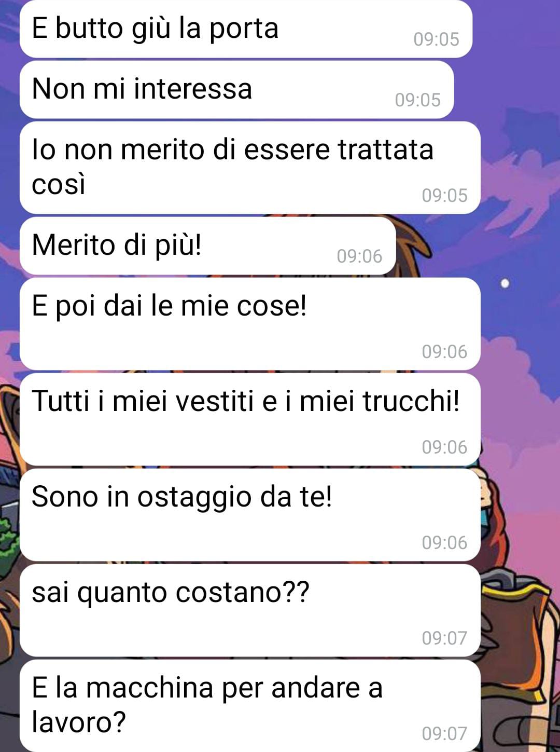Click the 09:06 timestamp under 'vestiti e i miei trucchi!'

point(444,447)
